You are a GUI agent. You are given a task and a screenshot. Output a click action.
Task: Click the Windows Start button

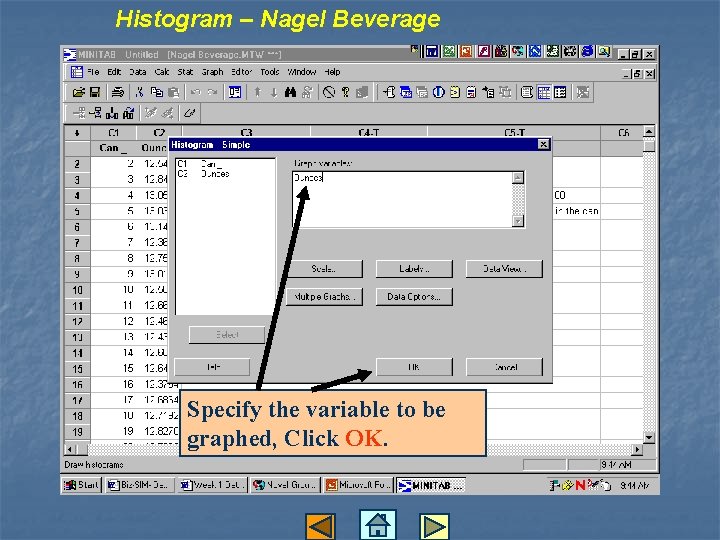[x=81, y=485]
